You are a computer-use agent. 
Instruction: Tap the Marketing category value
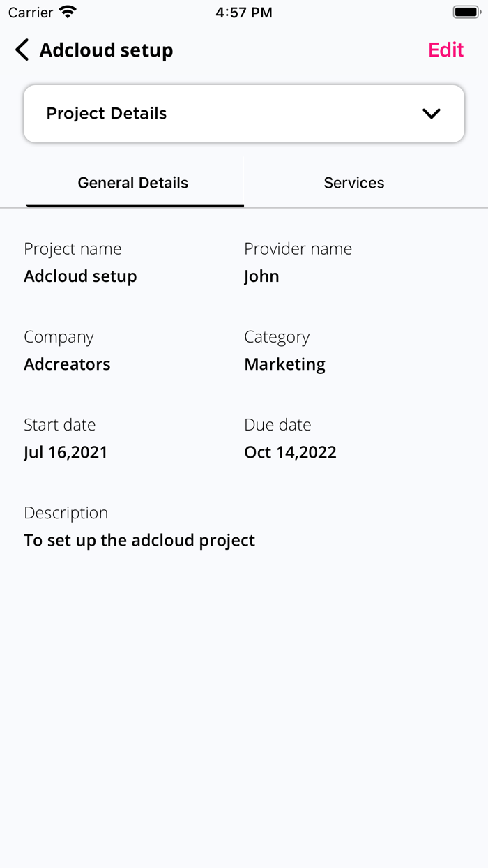click(x=284, y=364)
